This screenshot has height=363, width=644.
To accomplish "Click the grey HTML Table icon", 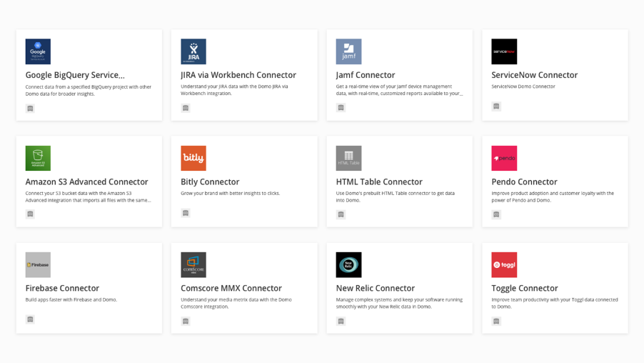I will point(348,158).
